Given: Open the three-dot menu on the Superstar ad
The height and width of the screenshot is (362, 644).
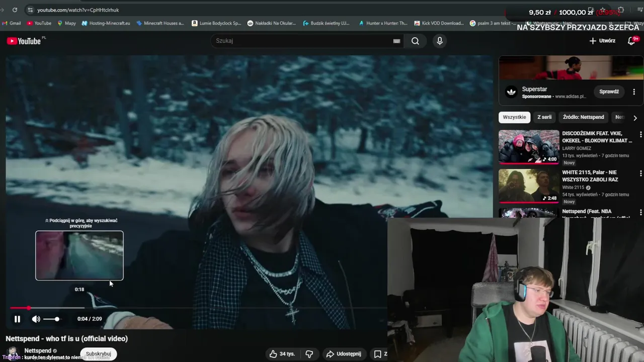Looking at the screenshot, I should [x=634, y=92].
